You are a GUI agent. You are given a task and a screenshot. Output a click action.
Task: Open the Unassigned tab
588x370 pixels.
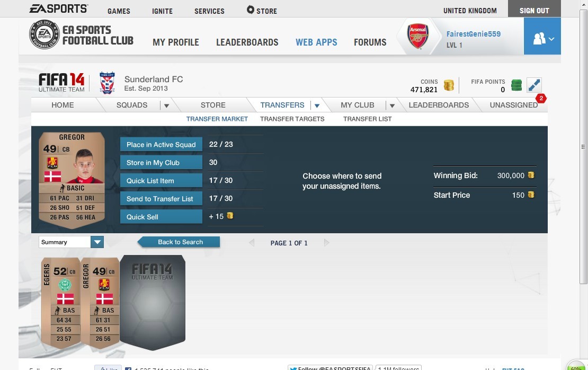click(x=513, y=105)
